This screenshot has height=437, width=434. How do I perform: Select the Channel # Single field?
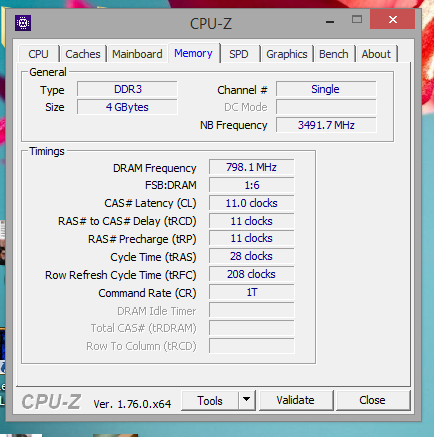pos(326,89)
